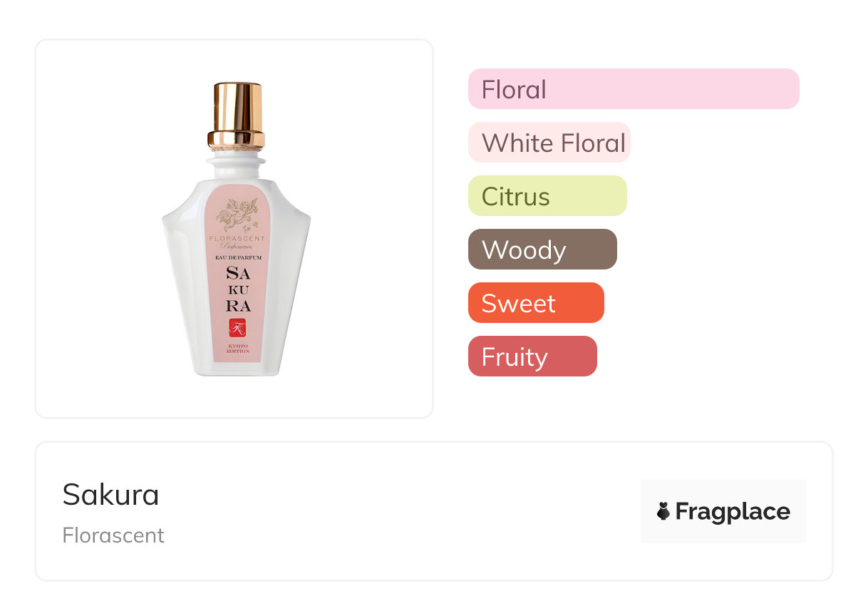Click the Fragplace bottle logo icon
The height and width of the screenshot is (616, 868).
point(663,511)
